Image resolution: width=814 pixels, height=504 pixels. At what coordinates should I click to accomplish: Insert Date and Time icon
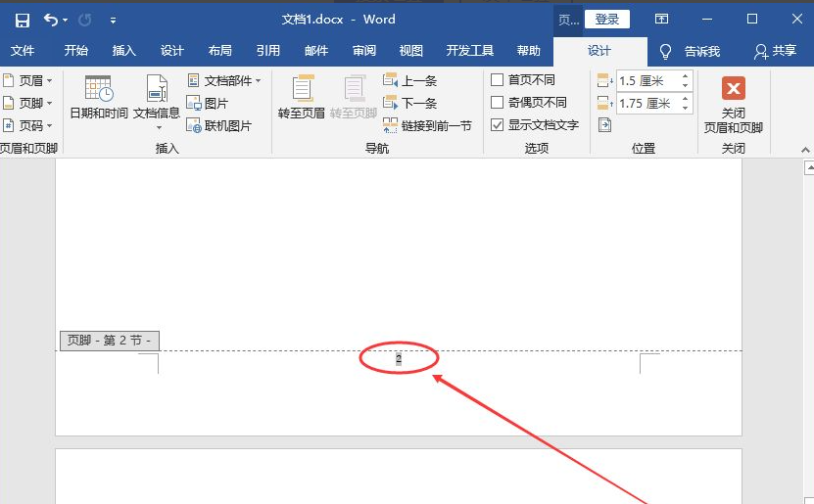click(99, 90)
